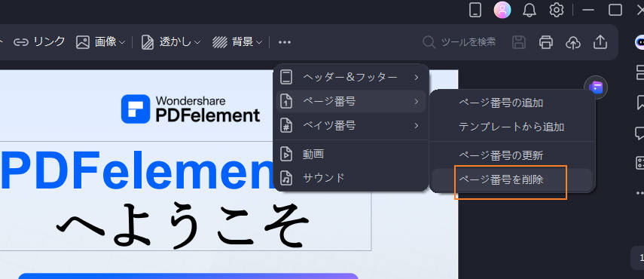The width and height of the screenshot is (644, 279).
Task: Click the striped background icon next to 背景
Action: pyautogui.click(x=220, y=42)
